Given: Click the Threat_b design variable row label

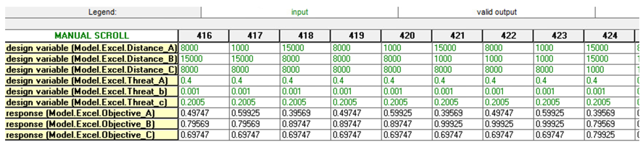Looking at the screenshot, I should tap(92, 91).
